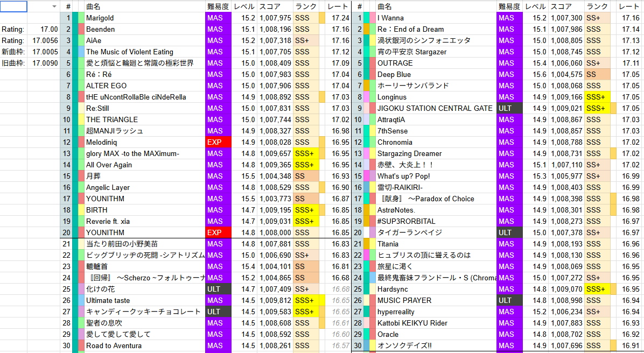This screenshot has width=644, height=353.
Task: Click the OUTRAGE song cell
Action: [x=436, y=63]
